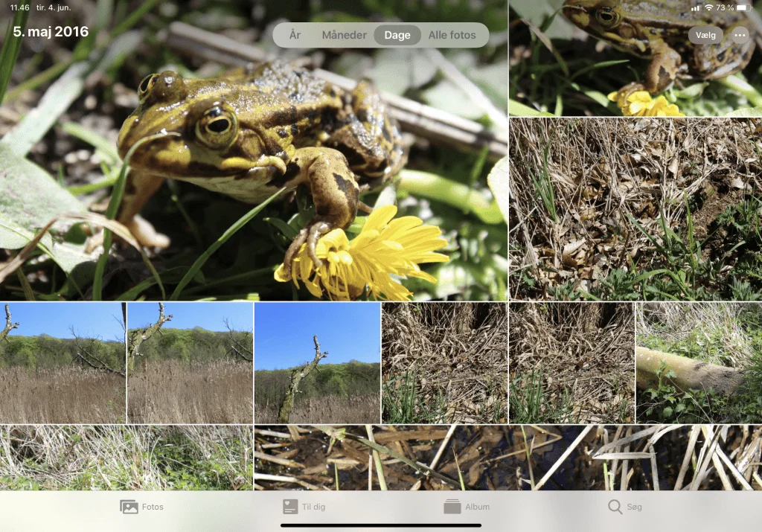Open the three-dots more options button
Image resolution: width=762 pixels, height=532 pixels.
(x=740, y=35)
